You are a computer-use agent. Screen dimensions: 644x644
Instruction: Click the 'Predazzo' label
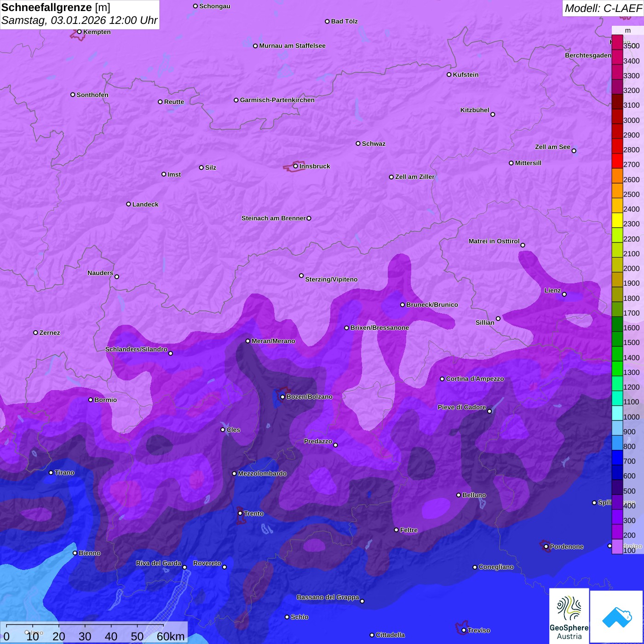tap(318, 441)
